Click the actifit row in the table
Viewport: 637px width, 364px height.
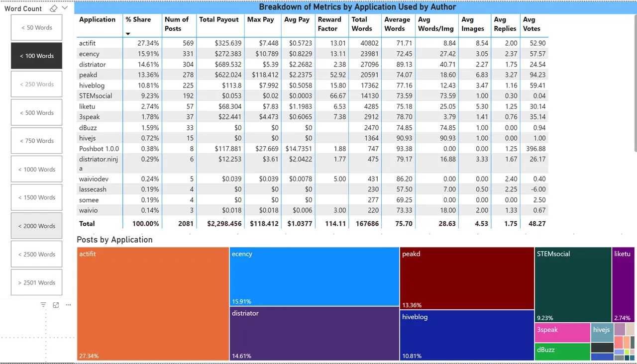pyautogui.click(x=312, y=43)
